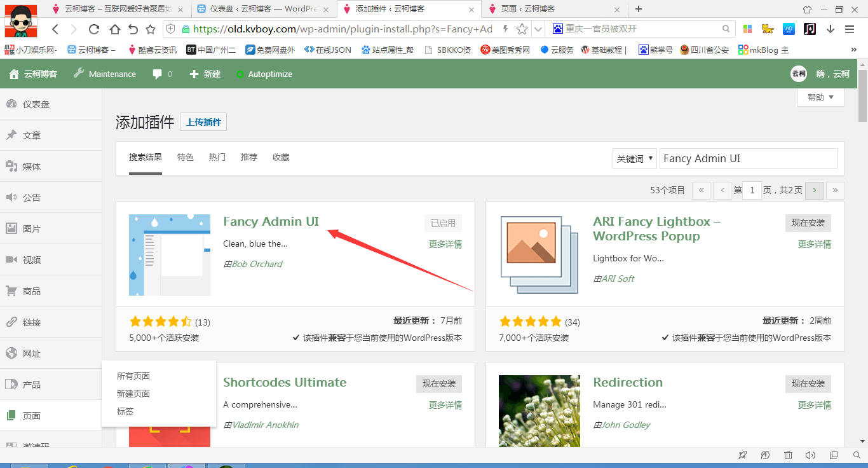Open the Redirection plugin title

click(628, 382)
